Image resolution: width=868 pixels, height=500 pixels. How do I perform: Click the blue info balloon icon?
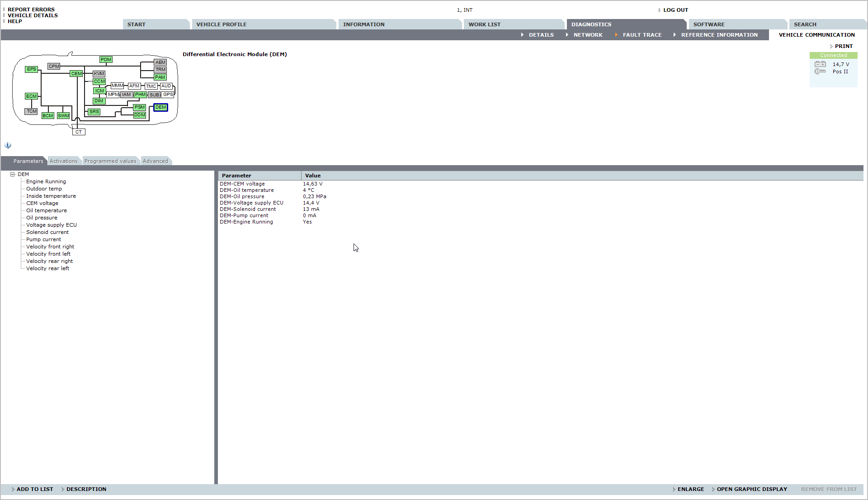click(8, 145)
